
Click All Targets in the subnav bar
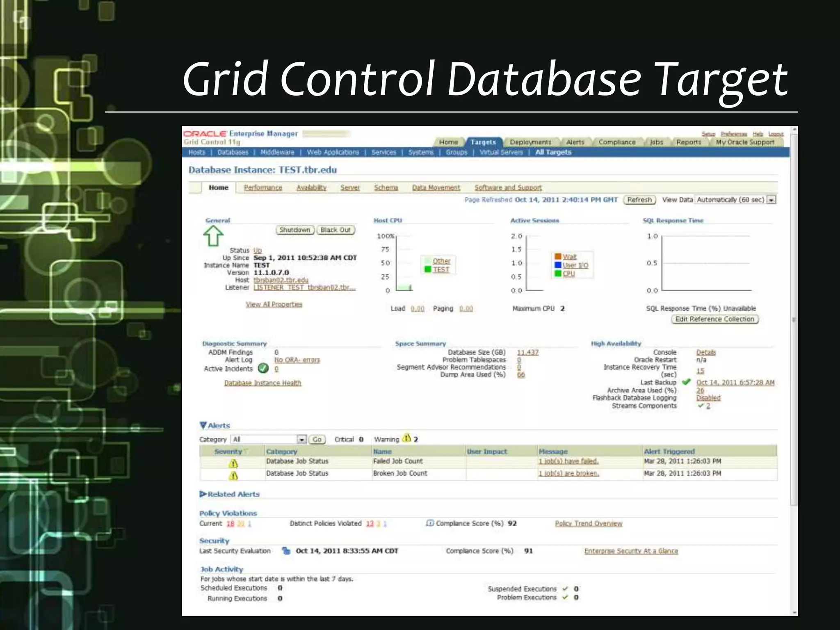553,152
